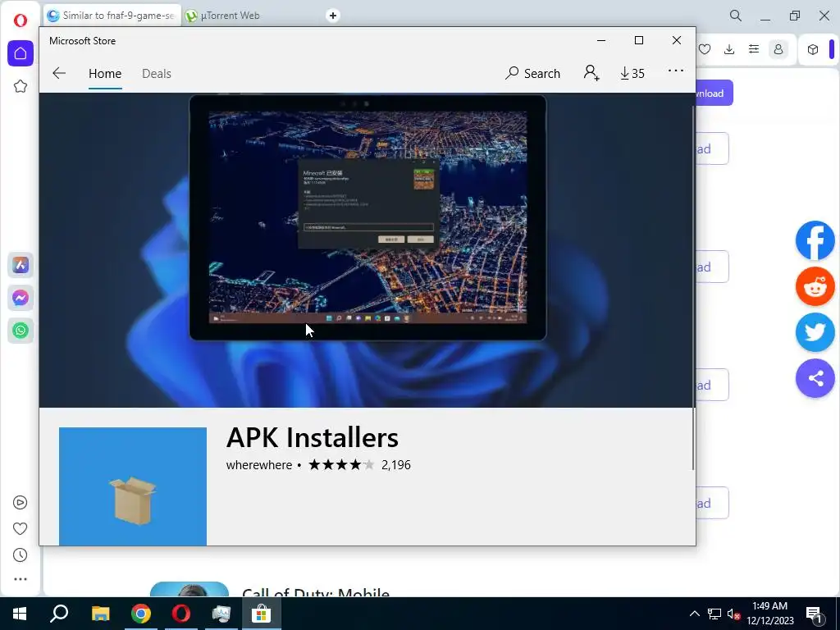Open Windows taskbar search
The width and height of the screenshot is (840, 630).
pyautogui.click(x=59, y=614)
